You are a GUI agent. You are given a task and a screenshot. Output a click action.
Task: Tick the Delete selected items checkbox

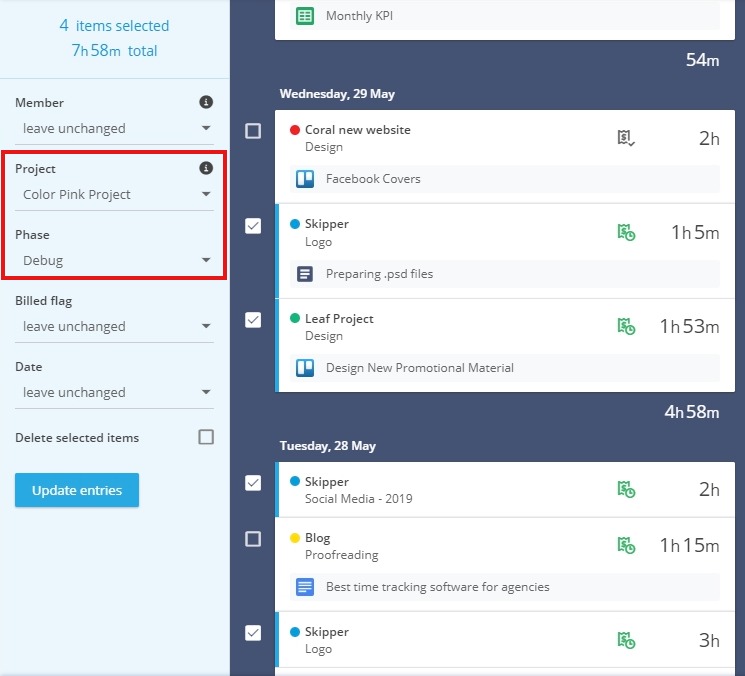(x=206, y=437)
